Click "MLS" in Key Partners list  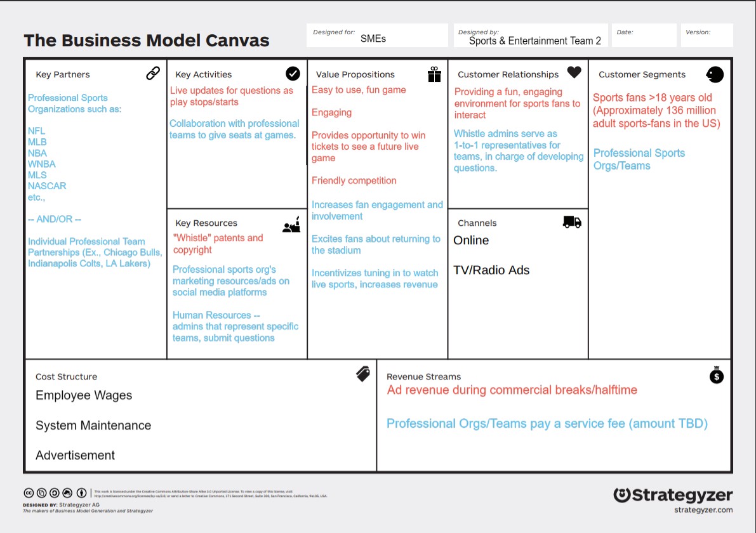point(37,175)
